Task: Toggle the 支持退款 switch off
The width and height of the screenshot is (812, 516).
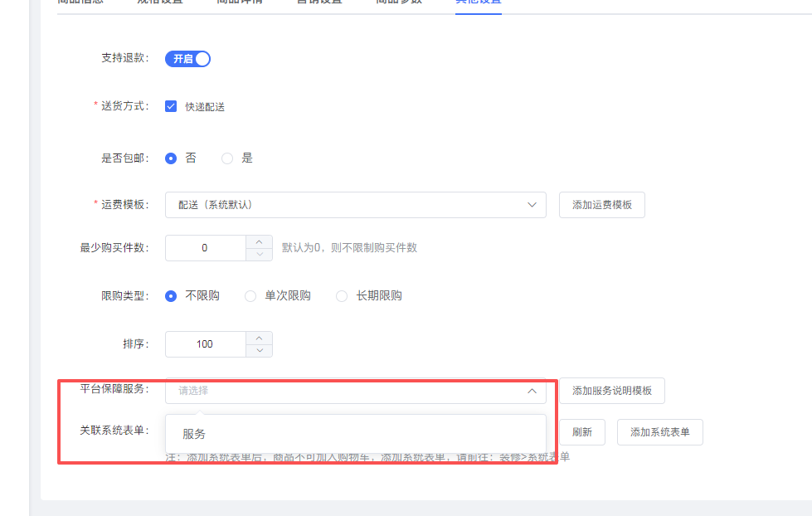Action: (188, 59)
